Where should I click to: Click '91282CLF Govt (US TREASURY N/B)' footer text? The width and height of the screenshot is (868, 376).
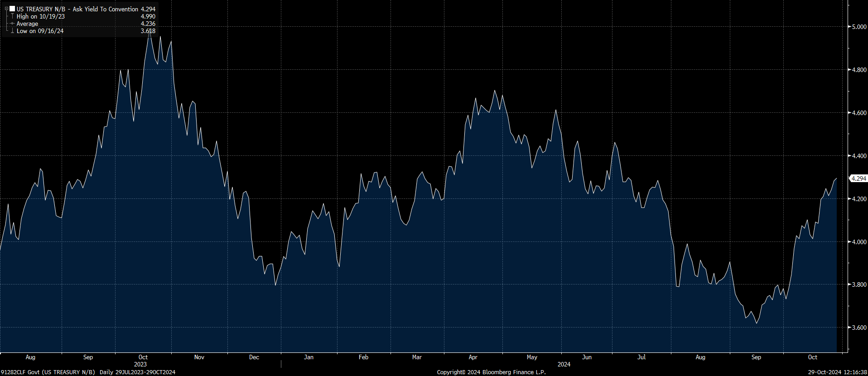pyautogui.click(x=48, y=372)
